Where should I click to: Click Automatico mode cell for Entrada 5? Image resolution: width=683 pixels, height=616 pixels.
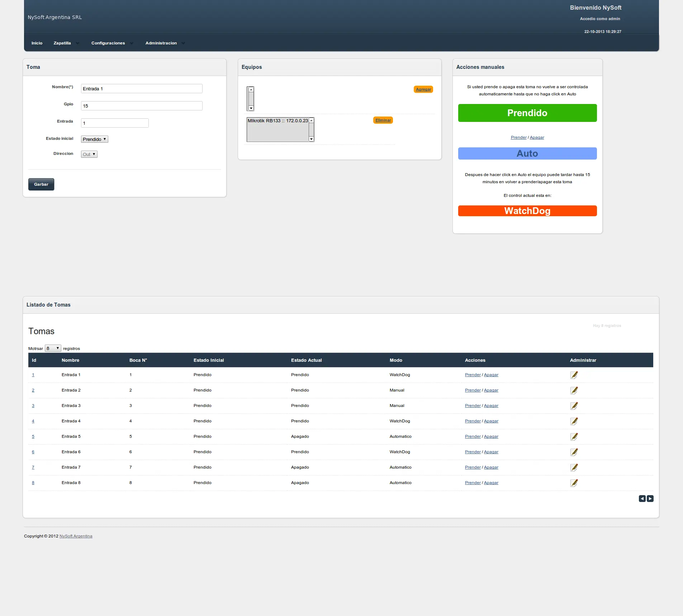(400, 436)
